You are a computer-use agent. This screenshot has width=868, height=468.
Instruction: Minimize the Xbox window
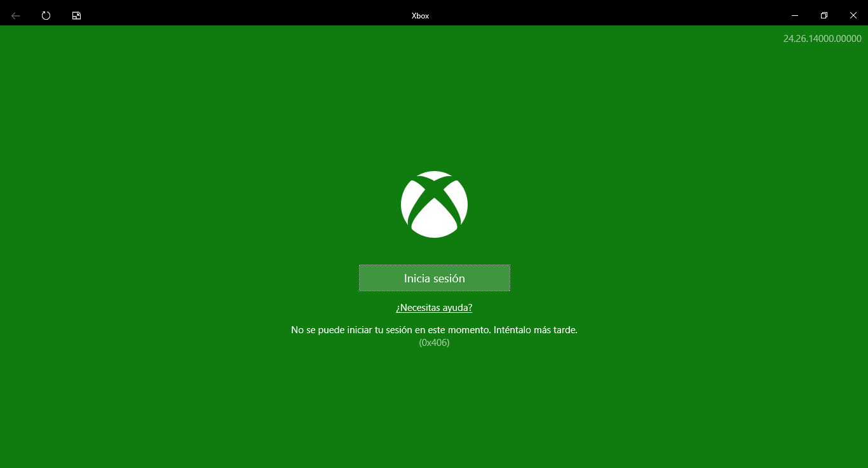(794, 15)
